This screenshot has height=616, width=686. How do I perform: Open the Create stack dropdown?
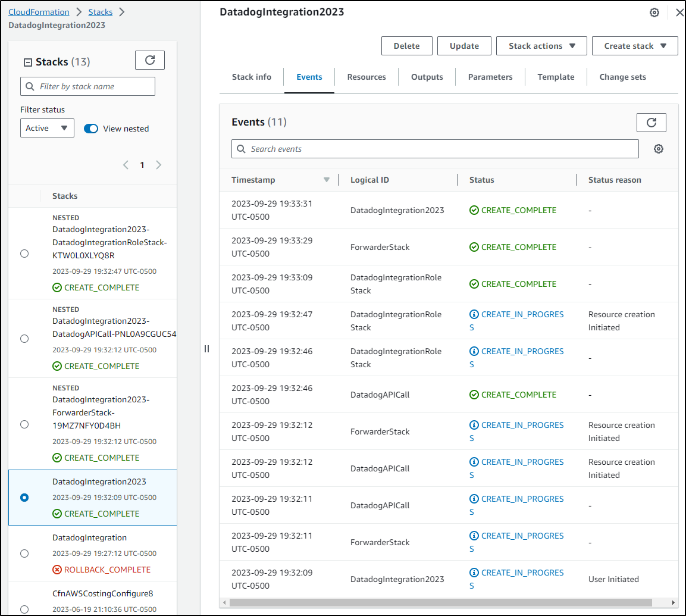pos(635,46)
